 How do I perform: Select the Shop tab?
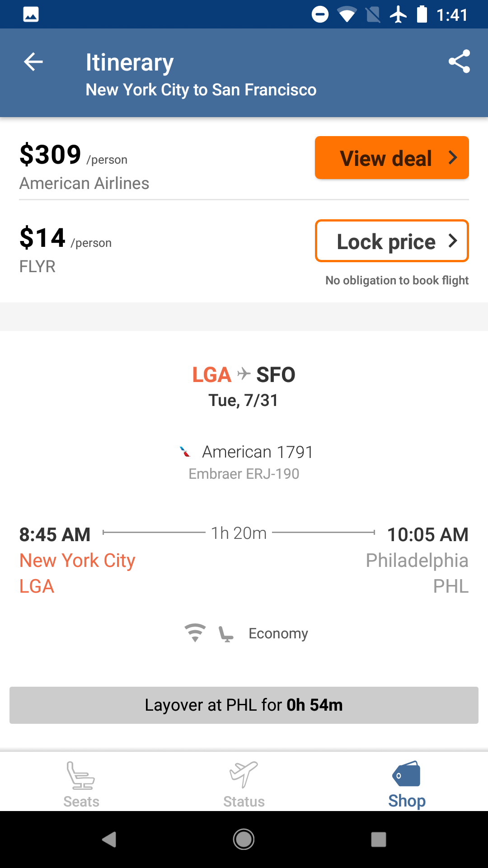tap(407, 784)
